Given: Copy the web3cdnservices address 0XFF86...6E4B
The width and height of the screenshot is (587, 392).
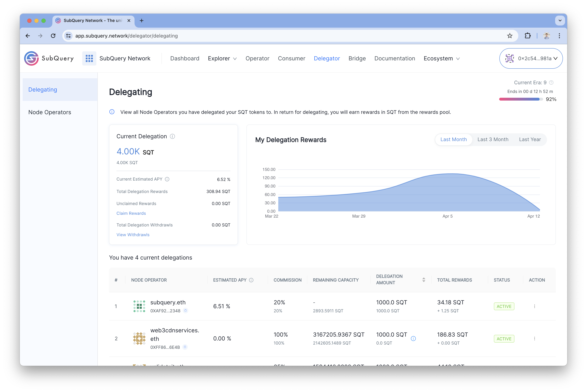Looking at the screenshot, I should [x=185, y=347].
